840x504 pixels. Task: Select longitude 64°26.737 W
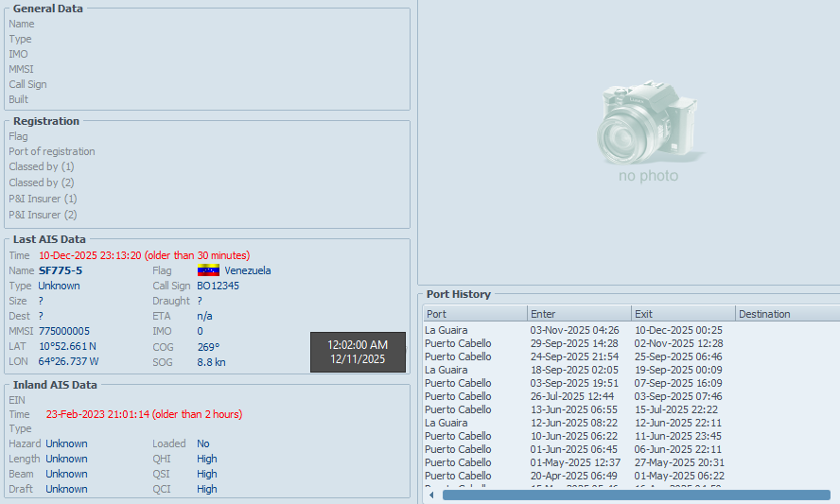coord(68,361)
